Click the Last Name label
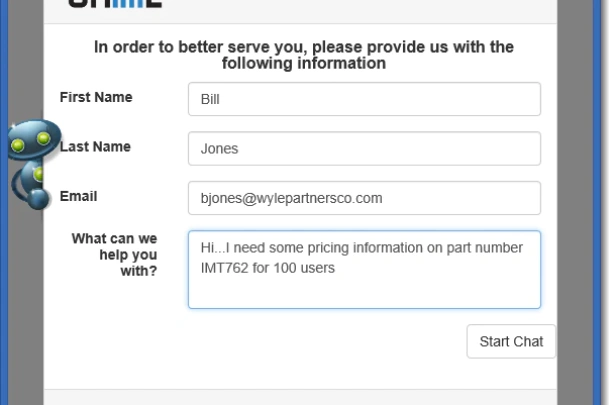616x405 pixels. coord(95,147)
